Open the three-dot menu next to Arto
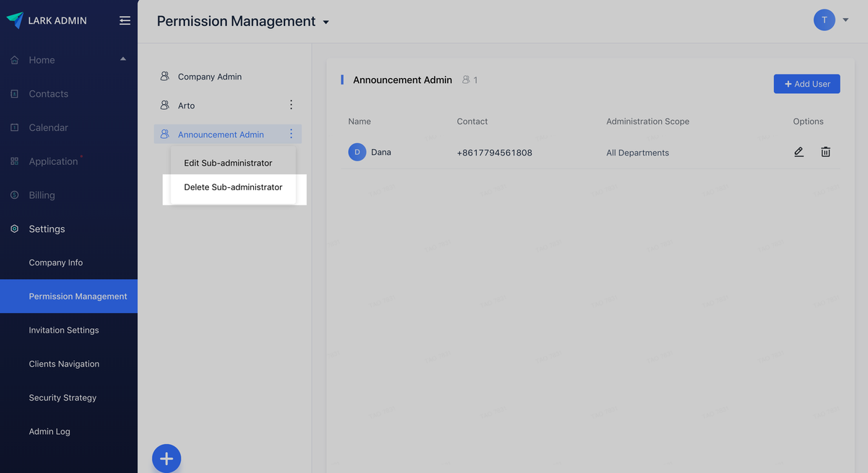This screenshot has height=473, width=868. pos(291,105)
